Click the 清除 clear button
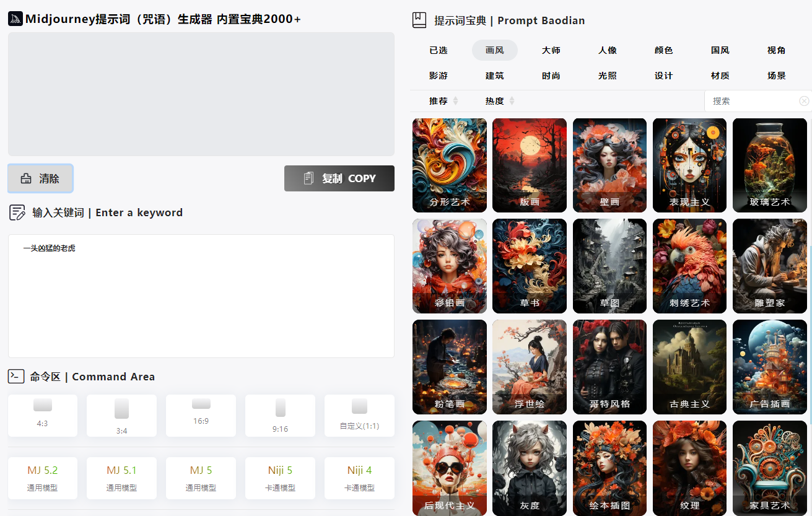This screenshot has height=516, width=812. [x=40, y=178]
